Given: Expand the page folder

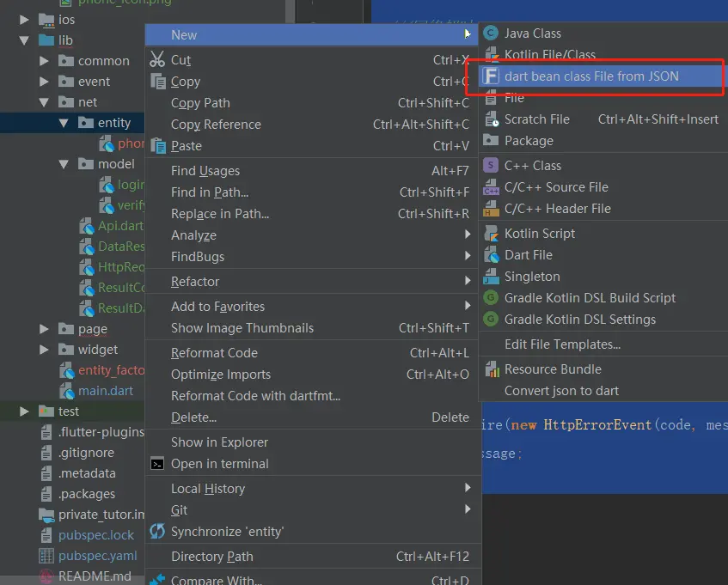Looking at the screenshot, I should pyautogui.click(x=44, y=328).
